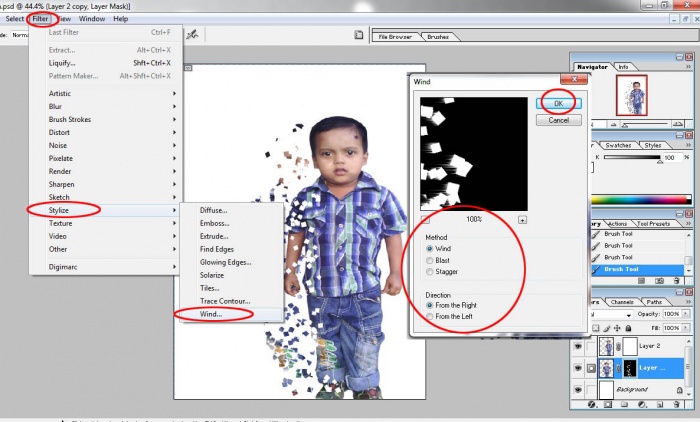Image resolution: width=700 pixels, height=422 pixels.
Task: Select the black layer mask thumbnail of selected layer
Action: point(629,368)
